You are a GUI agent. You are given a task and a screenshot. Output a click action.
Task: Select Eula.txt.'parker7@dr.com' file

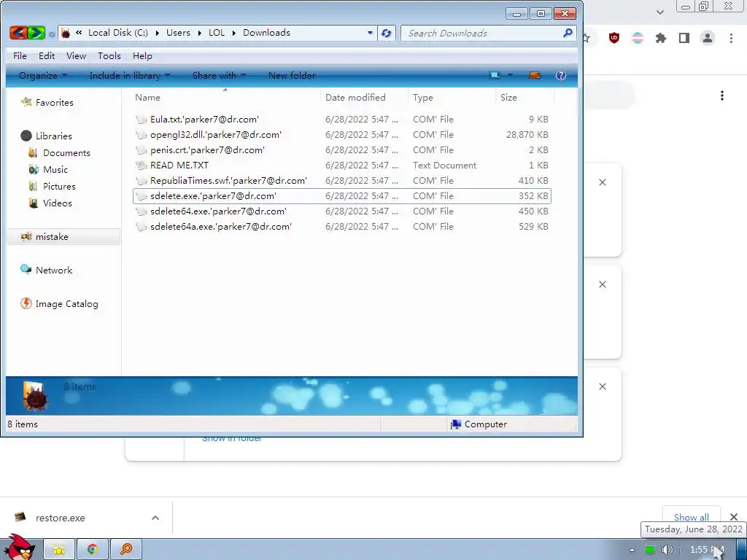click(x=342, y=120)
